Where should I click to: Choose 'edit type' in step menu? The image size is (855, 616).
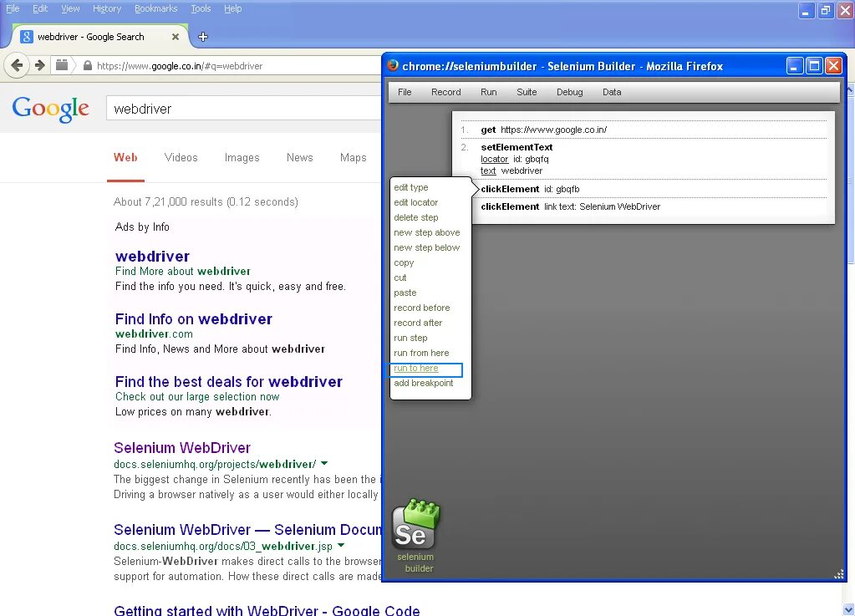click(411, 187)
